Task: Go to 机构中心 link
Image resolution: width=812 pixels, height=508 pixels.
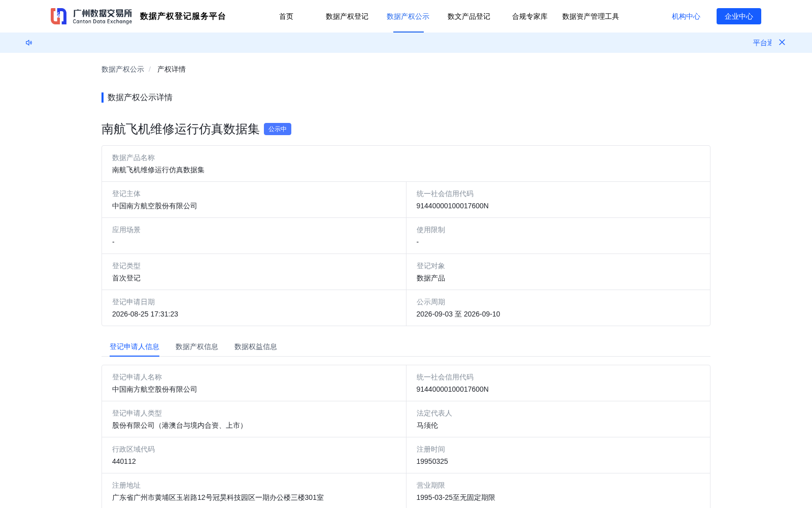Action: tap(686, 16)
